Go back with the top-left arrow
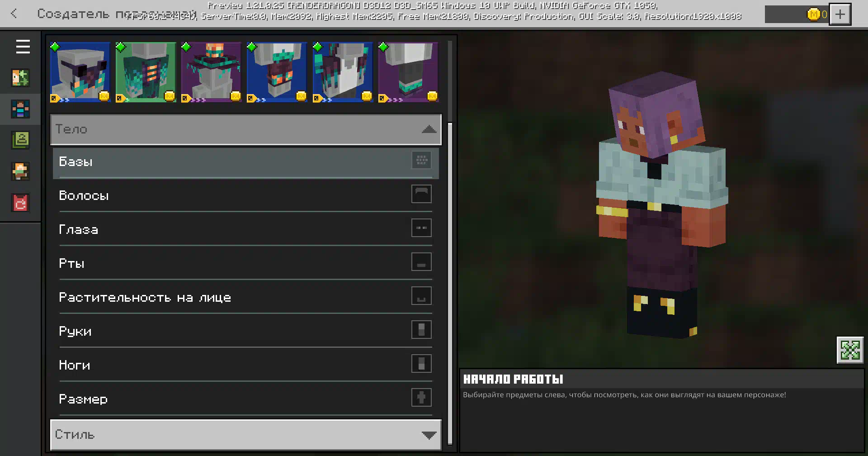Image resolution: width=868 pixels, height=456 pixels. pyautogui.click(x=14, y=14)
